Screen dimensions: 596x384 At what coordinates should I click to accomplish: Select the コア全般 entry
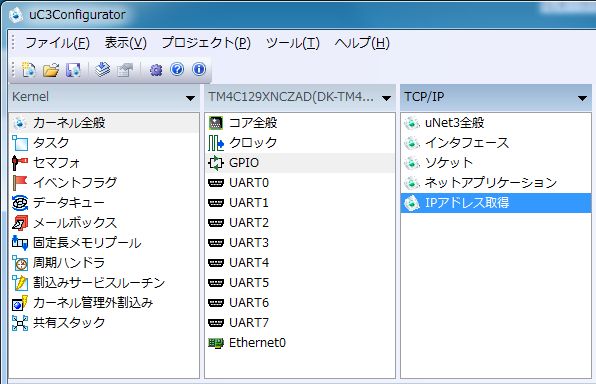300,123
